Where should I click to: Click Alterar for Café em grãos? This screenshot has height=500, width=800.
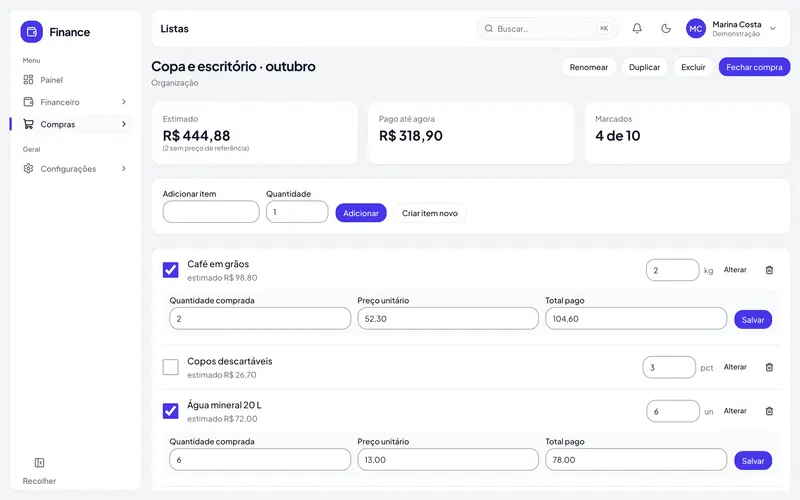735,270
